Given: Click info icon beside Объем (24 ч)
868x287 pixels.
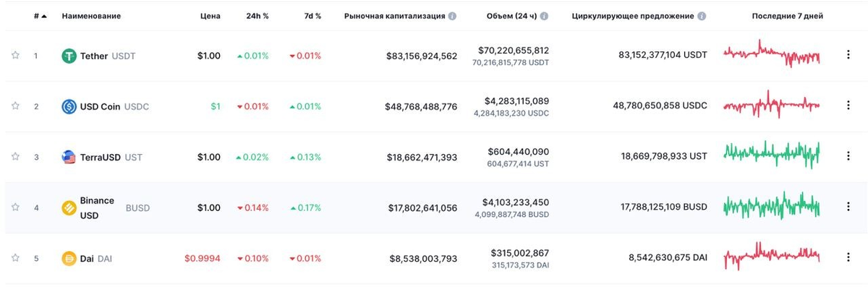Looking at the screenshot, I should [x=544, y=16].
